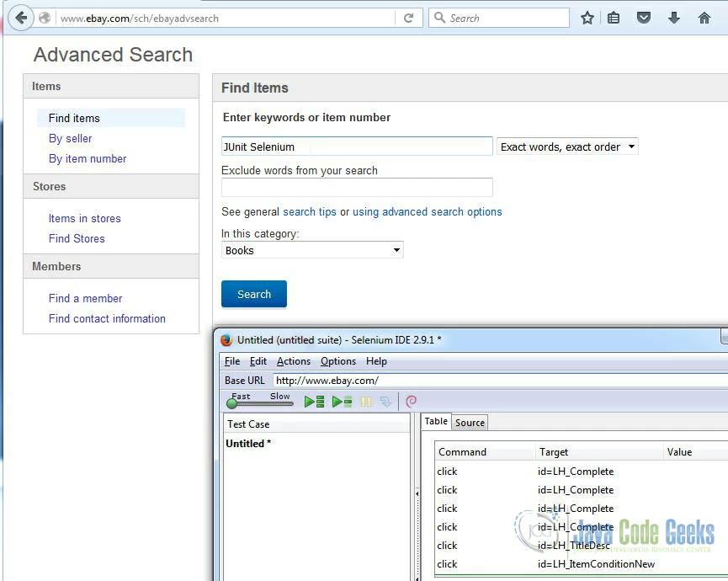
Task: Open the By seller link
Action: coord(70,138)
